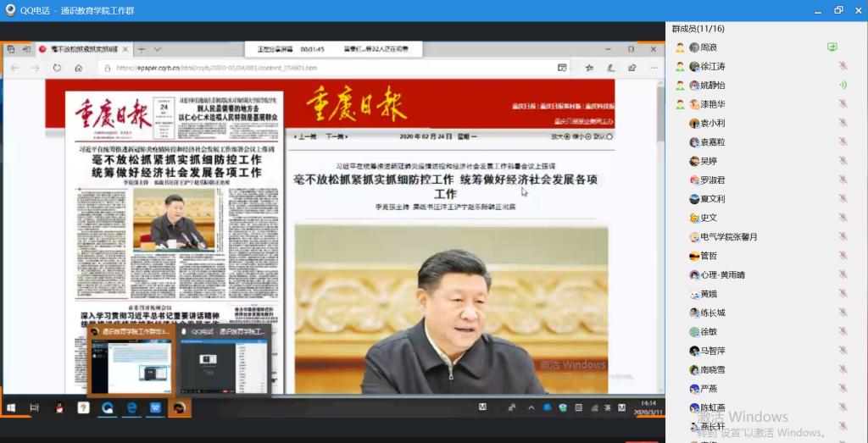Click the browser page vertical scrollbar
868x443 pixels.
coord(659,236)
